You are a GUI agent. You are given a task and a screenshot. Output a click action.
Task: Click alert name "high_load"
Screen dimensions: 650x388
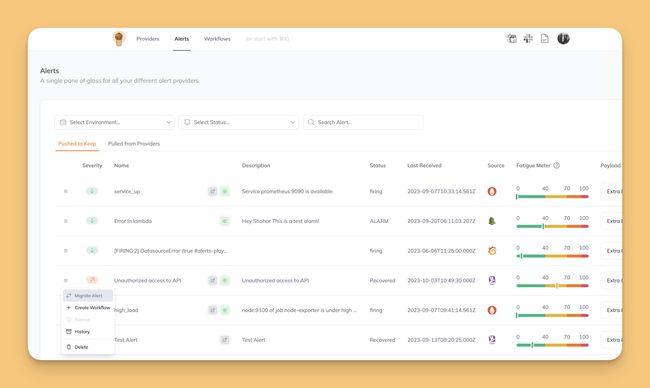126,310
